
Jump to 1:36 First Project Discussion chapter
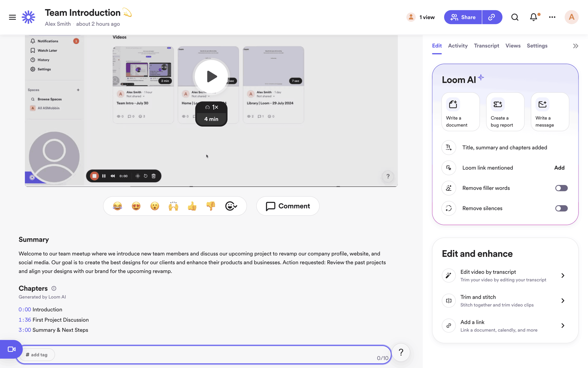(x=54, y=320)
